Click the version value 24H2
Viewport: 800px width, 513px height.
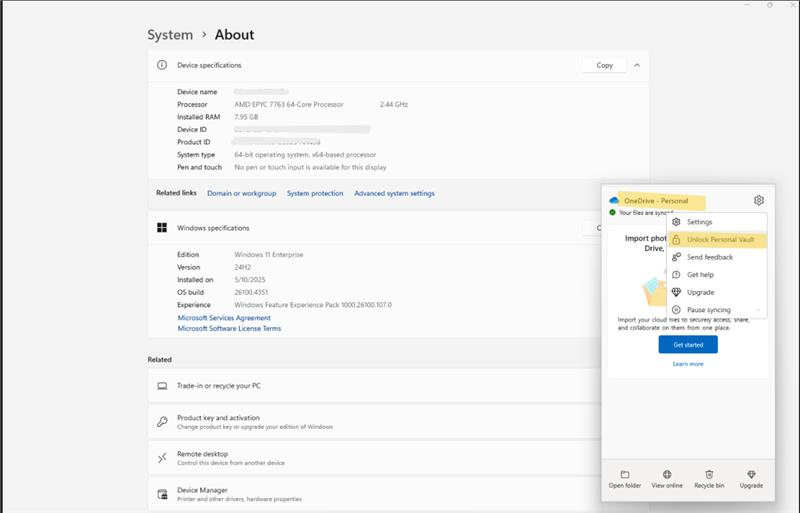(x=242, y=267)
